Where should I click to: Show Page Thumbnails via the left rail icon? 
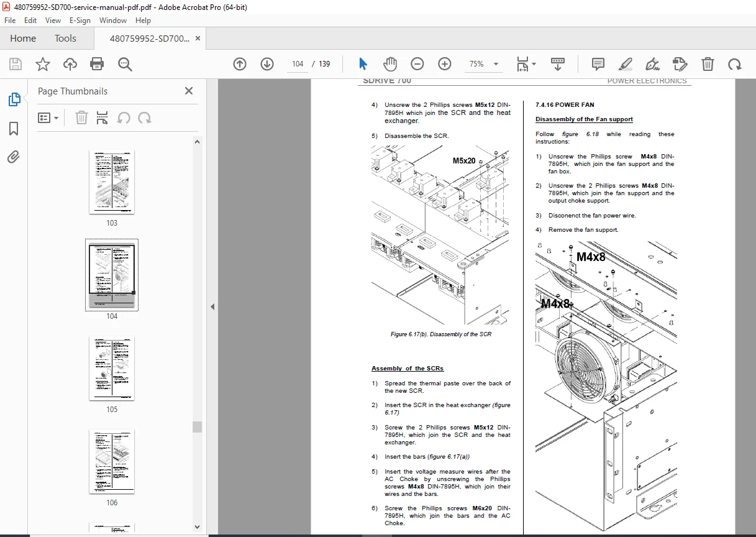14,99
